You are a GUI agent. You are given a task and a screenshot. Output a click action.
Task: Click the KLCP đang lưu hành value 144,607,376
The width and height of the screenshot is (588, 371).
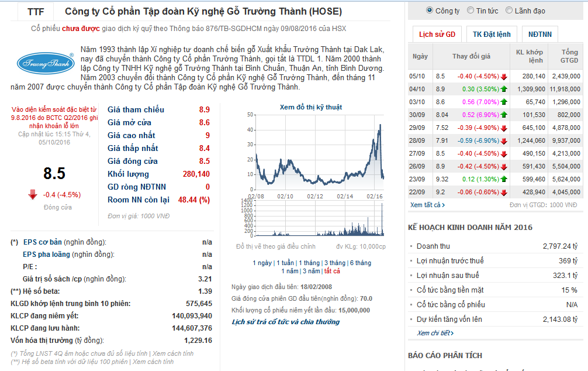tap(192, 328)
